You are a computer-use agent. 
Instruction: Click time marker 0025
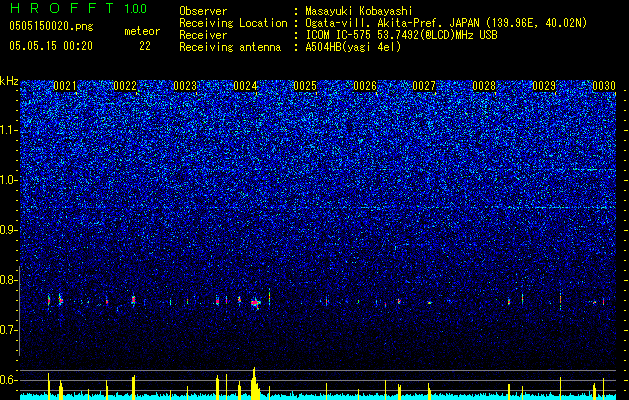click(305, 86)
